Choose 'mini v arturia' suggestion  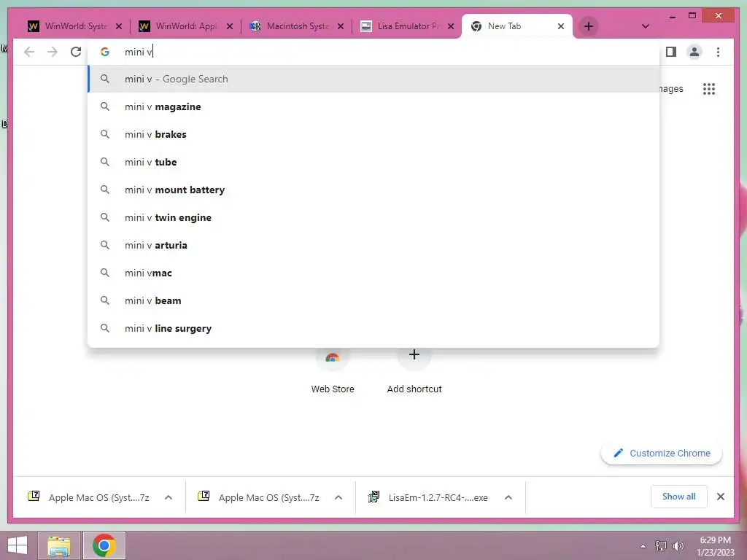point(373,245)
